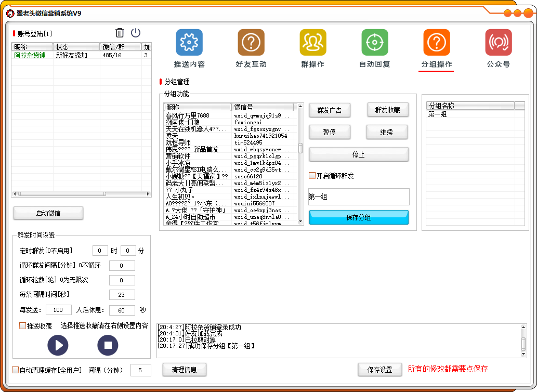Click 群发广告 button
Viewport: 537px width, 392px height.
pyautogui.click(x=330, y=110)
